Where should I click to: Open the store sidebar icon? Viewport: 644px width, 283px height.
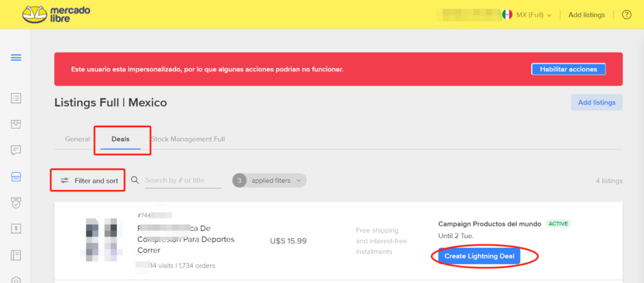pyautogui.click(x=16, y=177)
